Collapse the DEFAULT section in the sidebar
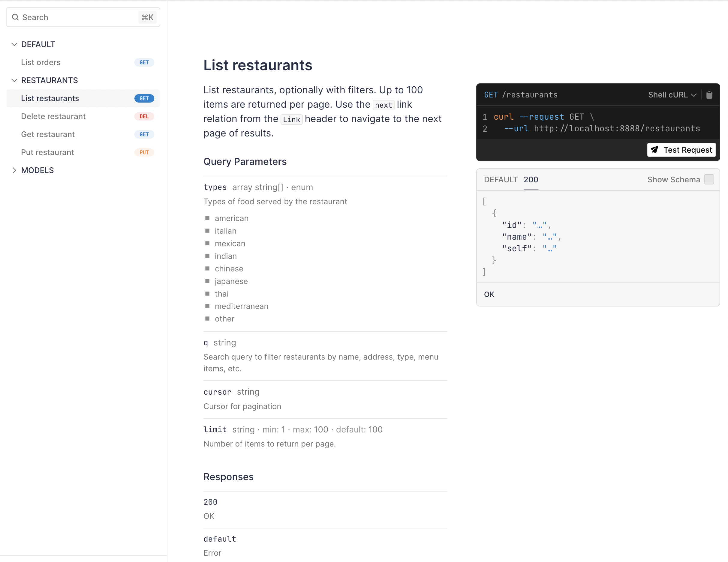The image size is (728, 562). [14, 44]
